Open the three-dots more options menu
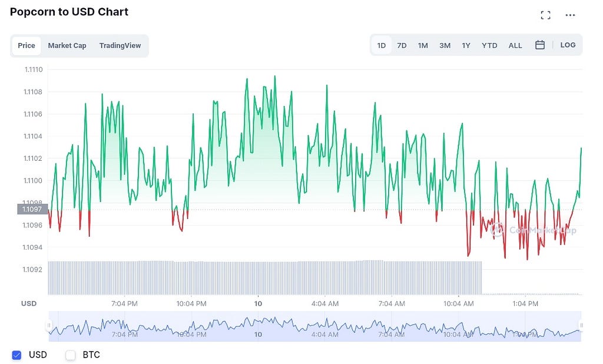 [x=570, y=15]
